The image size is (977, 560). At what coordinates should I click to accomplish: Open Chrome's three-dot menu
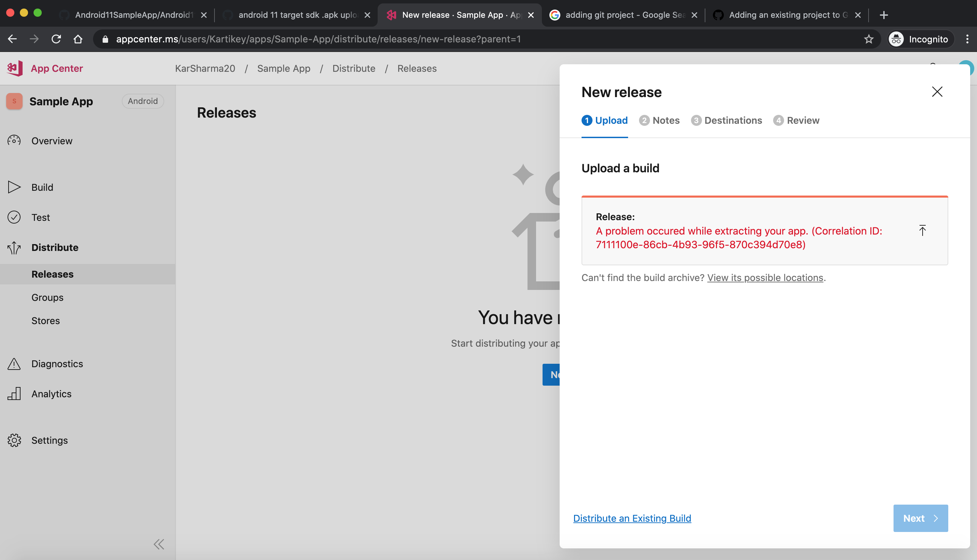(x=968, y=39)
